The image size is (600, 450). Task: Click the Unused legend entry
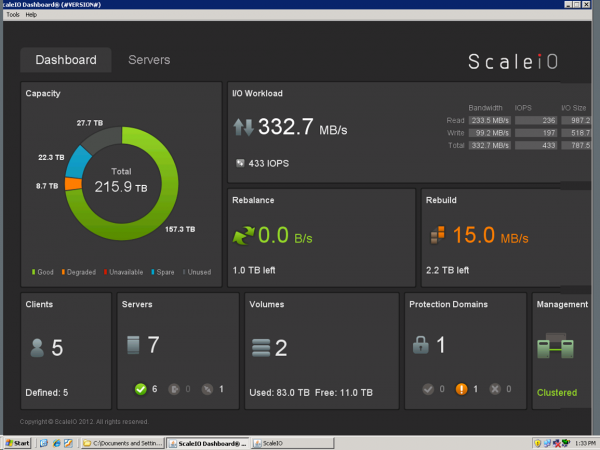[197, 272]
